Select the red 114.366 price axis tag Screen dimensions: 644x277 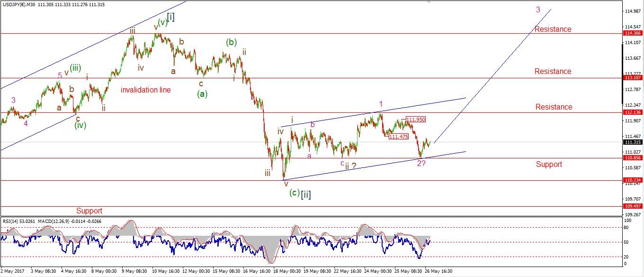click(x=633, y=34)
